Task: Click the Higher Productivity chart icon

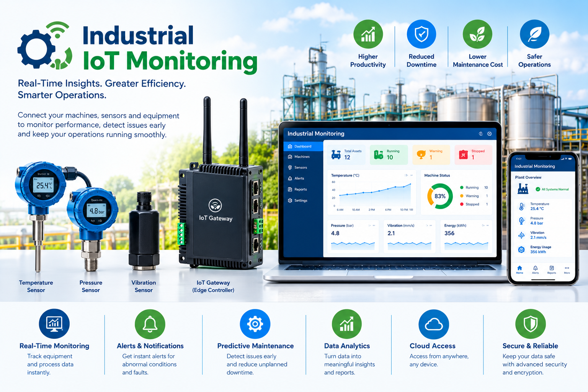Action: tap(368, 34)
